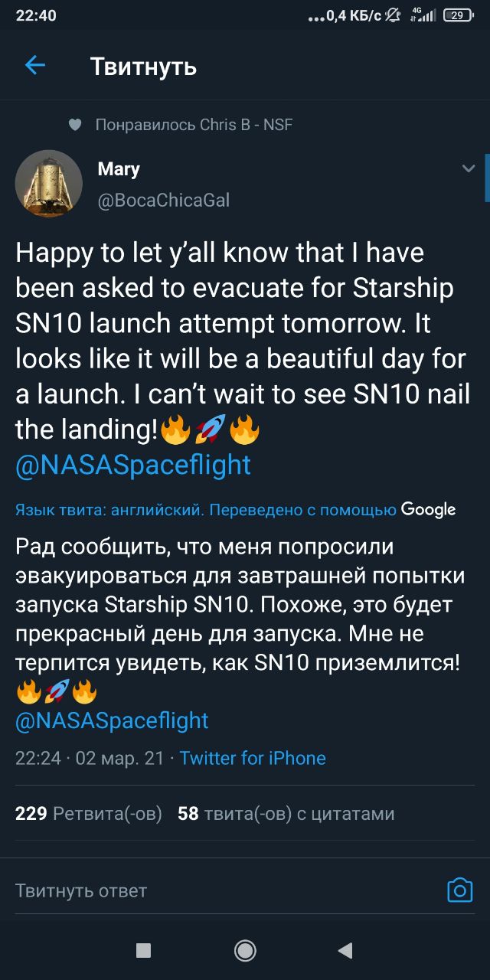
Task: Open @NASASpaceflight mention in original tweet
Action: pyautogui.click(x=133, y=465)
